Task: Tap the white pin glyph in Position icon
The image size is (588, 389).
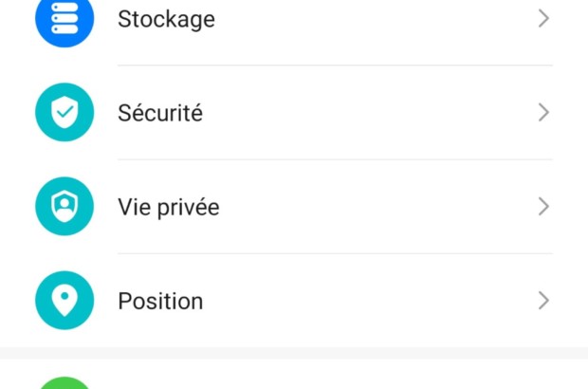Action: (x=64, y=300)
